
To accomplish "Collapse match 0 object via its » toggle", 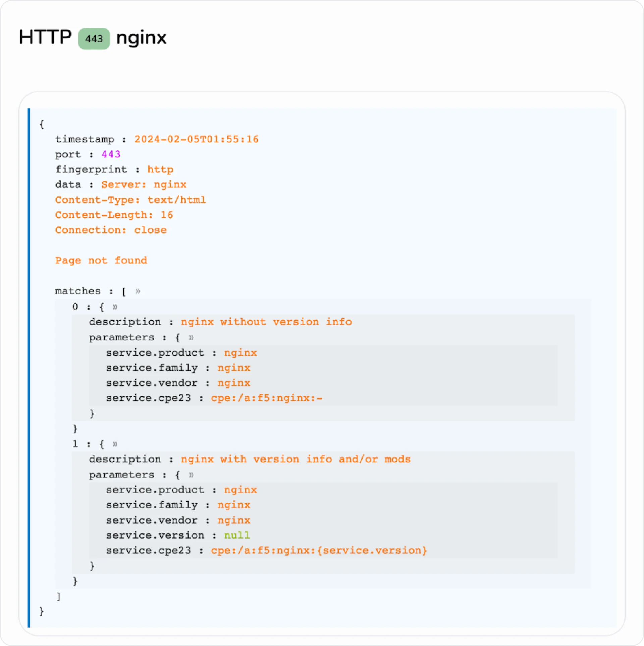I will (115, 307).
